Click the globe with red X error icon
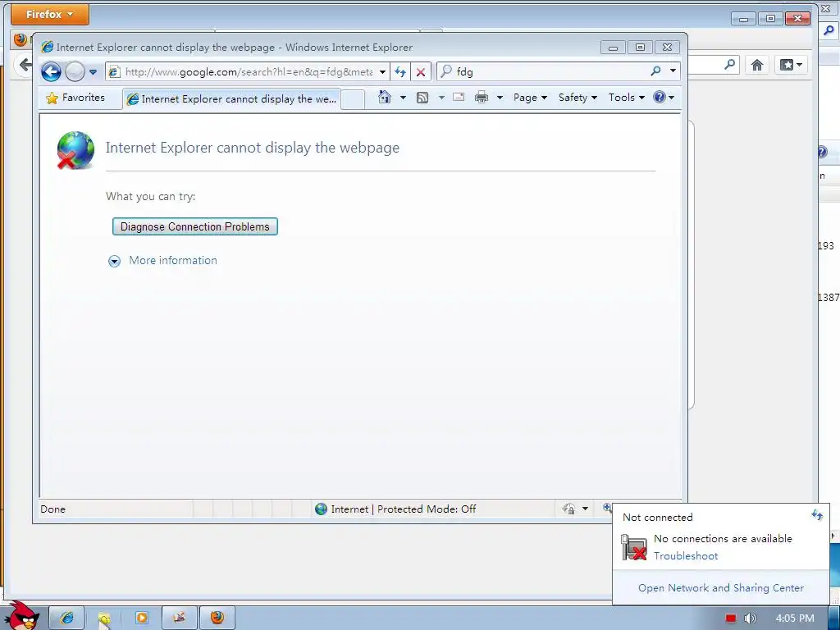This screenshot has width=840, height=630. pos(75,151)
